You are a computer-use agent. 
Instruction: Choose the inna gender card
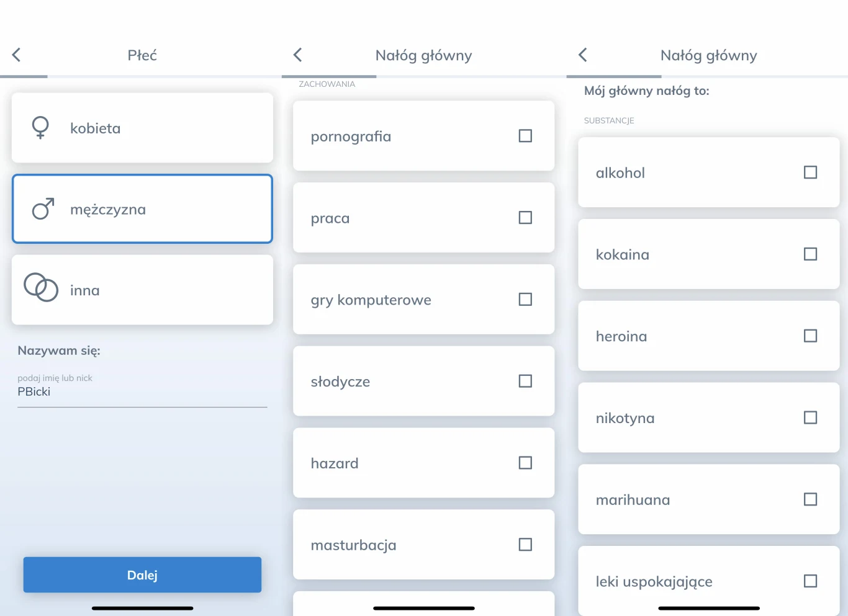click(142, 290)
